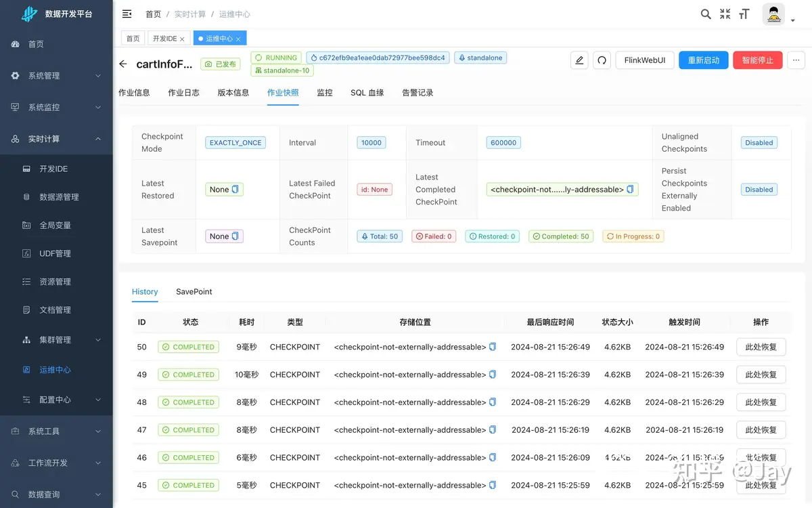Viewport: 812px width, 508px height.
Task: Switch to the 作业日志 tab
Action: (183, 93)
